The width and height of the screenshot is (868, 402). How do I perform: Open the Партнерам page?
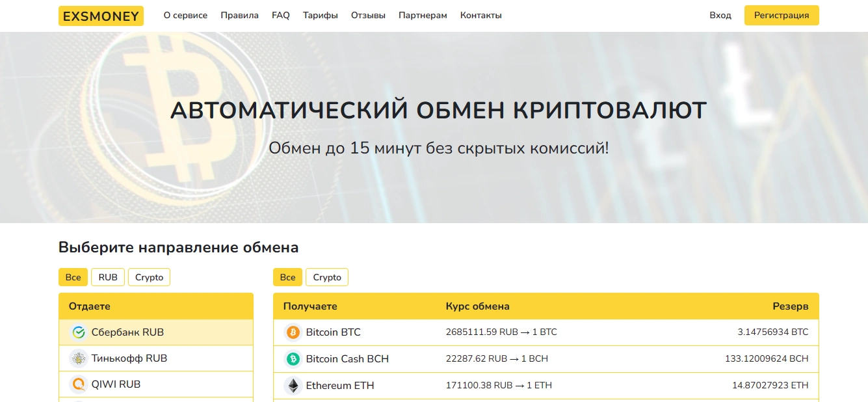423,16
